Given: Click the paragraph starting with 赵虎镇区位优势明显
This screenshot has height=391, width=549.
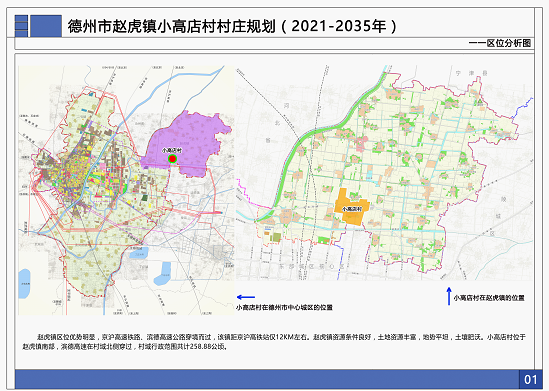Looking at the screenshot, I should (274, 342).
